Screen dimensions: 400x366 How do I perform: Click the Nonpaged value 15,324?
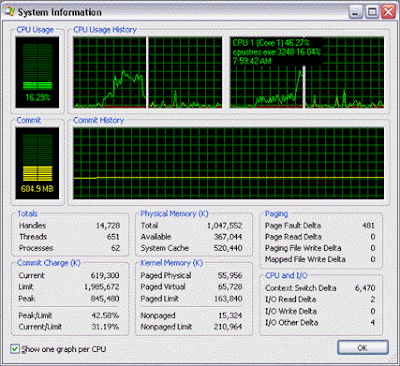(x=230, y=315)
